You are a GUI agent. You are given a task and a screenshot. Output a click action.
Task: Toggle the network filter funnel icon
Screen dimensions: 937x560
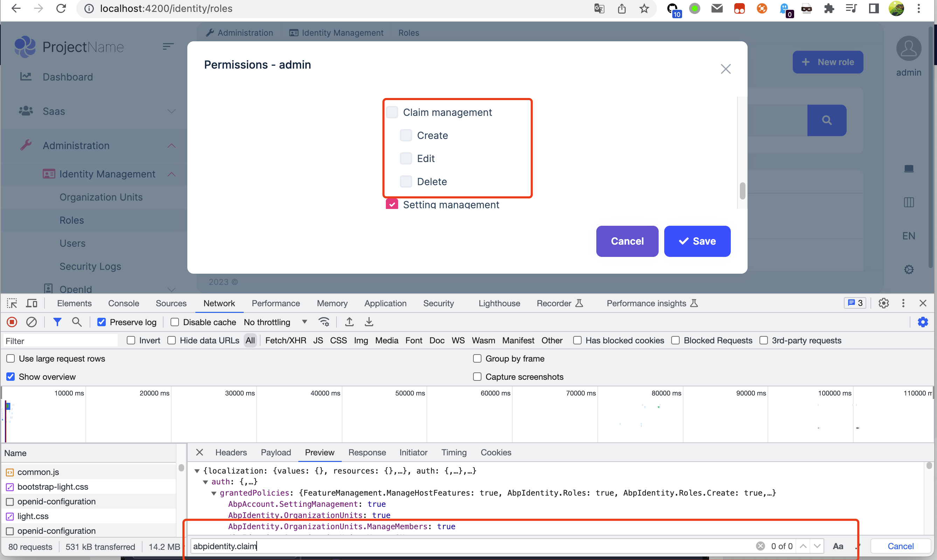(57, 322)
